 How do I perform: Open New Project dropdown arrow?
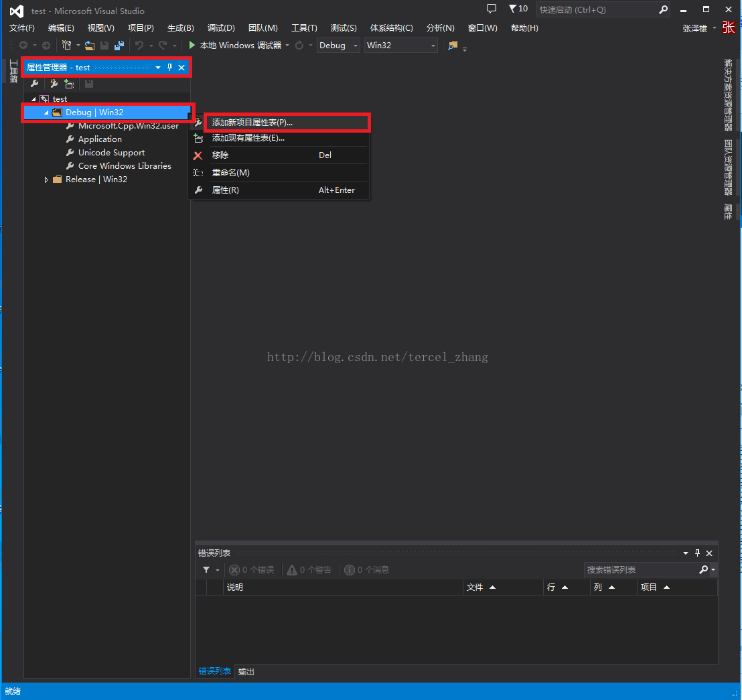[78, 46]
